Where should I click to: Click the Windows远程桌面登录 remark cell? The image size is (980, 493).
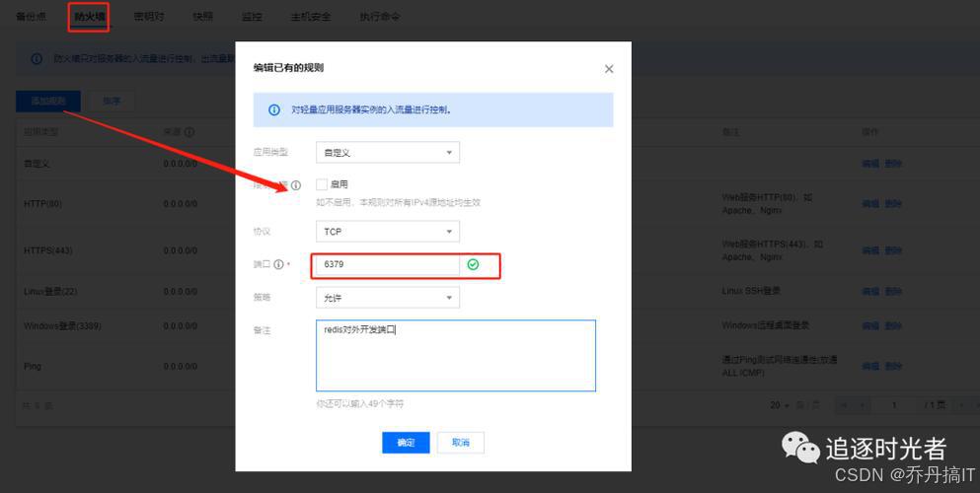(x=766, y=325)
